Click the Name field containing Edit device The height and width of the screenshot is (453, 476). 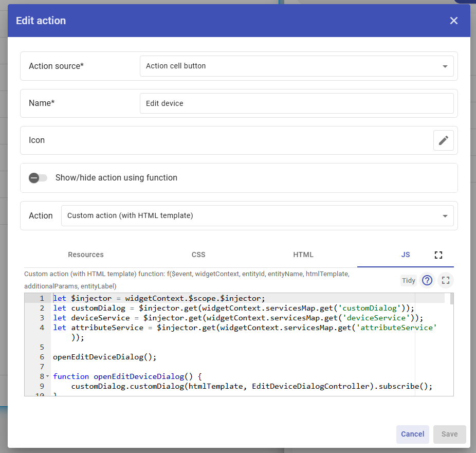(x=297, y=103)
